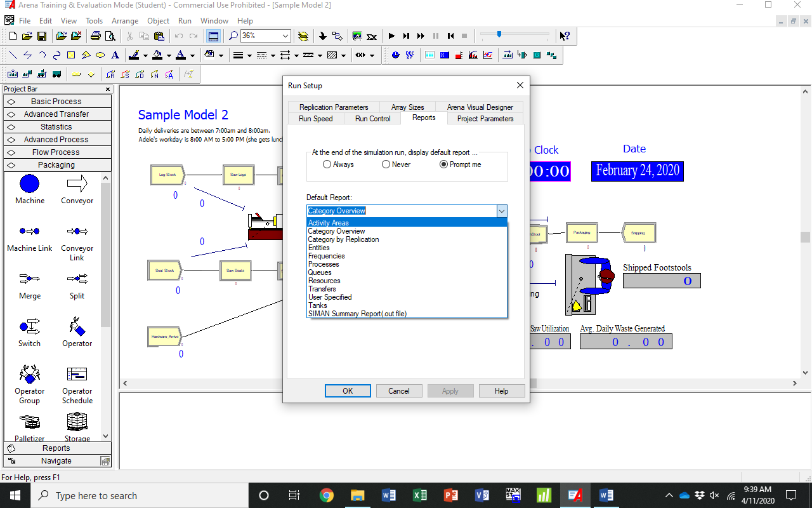Screen dimensions: 812x508
Task: Click the Open file icon
Action: (27, 36)
